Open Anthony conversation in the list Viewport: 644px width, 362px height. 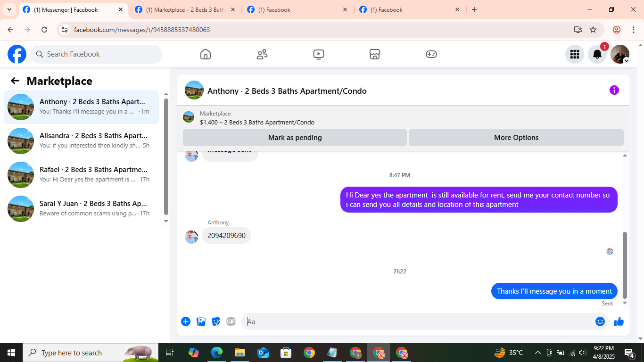82,107
